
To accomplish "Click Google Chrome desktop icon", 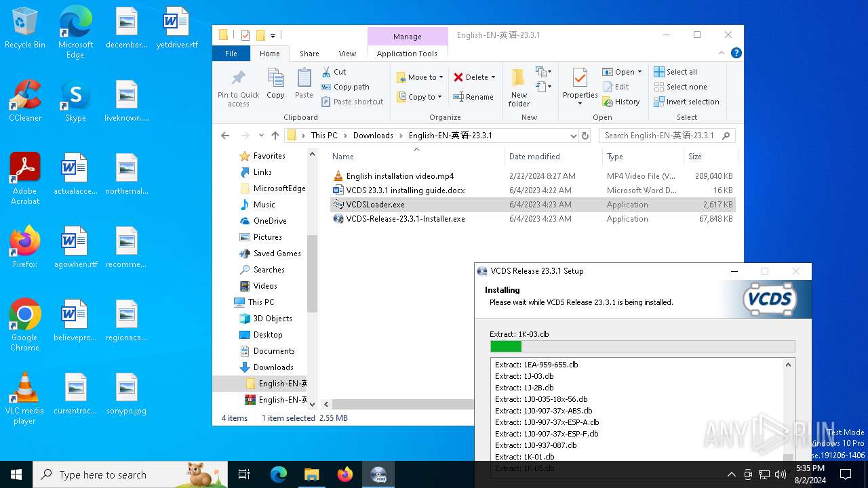I will click(24, 325).
